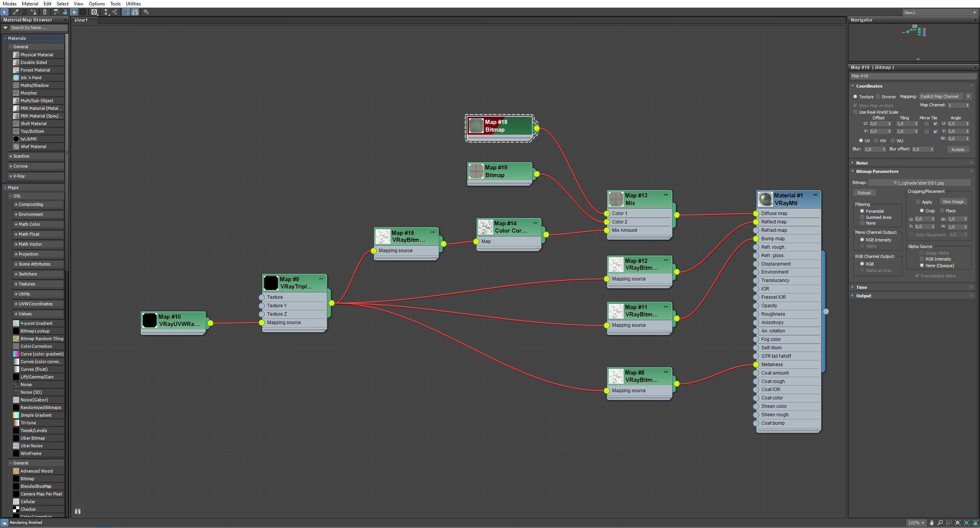Click the binoculars search icon in View1
Image resolution: width=980 pixels, height=528 pixels.
pos(78,511)
